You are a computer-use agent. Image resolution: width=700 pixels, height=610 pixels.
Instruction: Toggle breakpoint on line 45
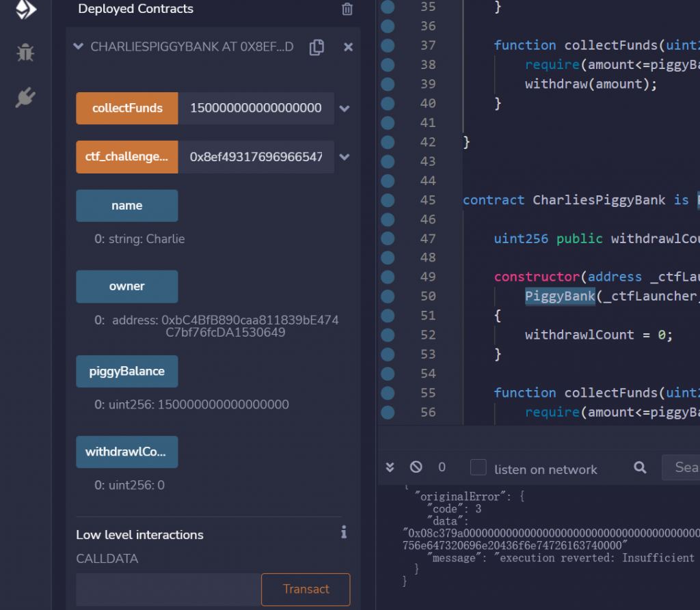(x=388, y=200)
